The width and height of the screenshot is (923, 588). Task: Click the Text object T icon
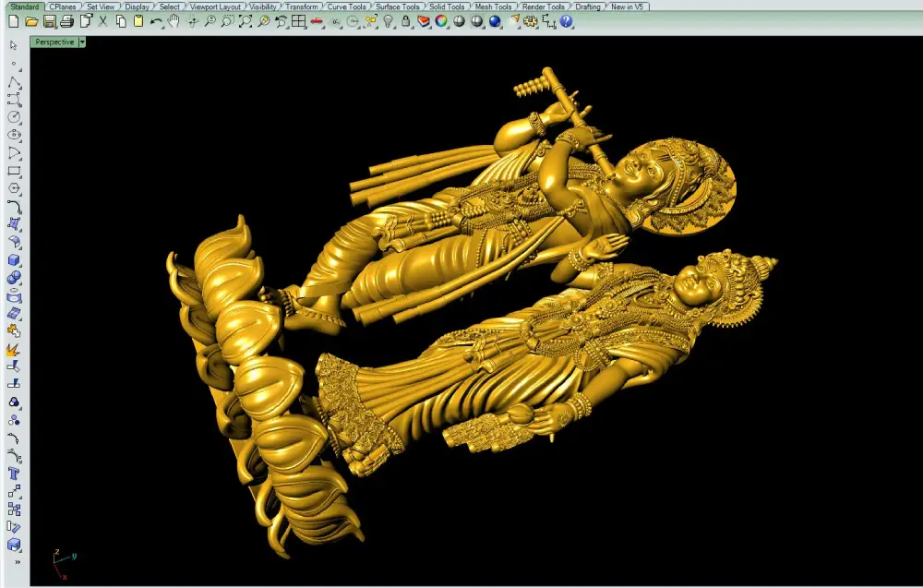(14, 474)
